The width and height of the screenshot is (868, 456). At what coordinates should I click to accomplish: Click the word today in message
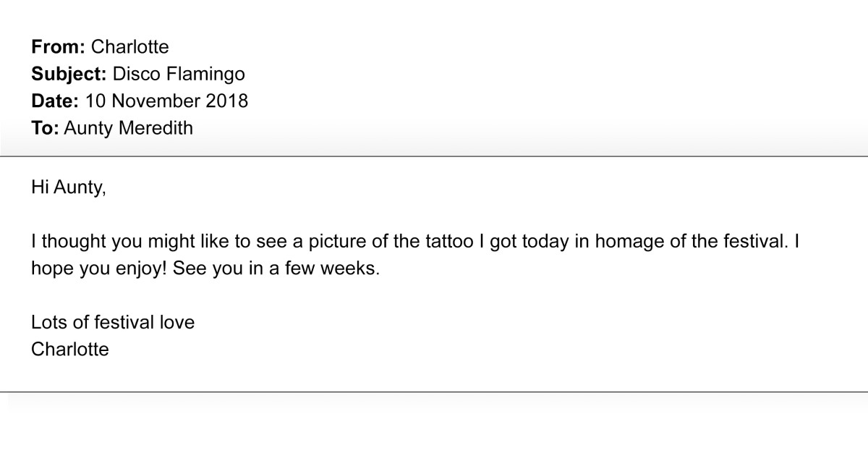coord(546,241)
